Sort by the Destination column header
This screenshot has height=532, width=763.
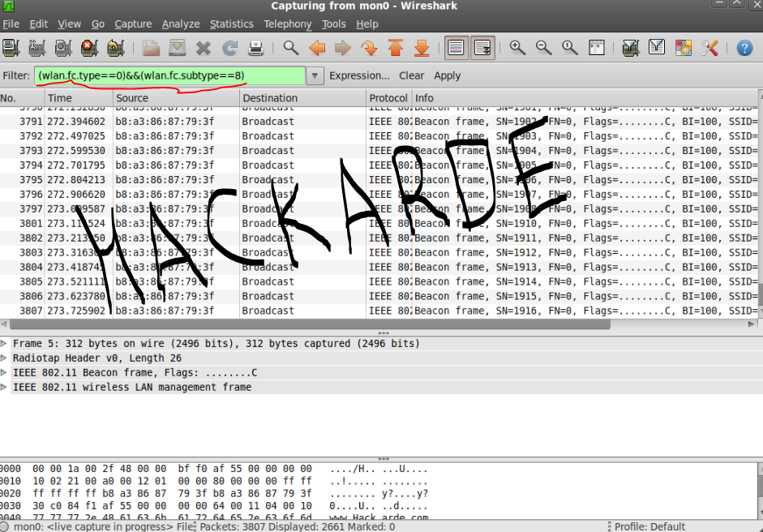click(x=302, y=98)
